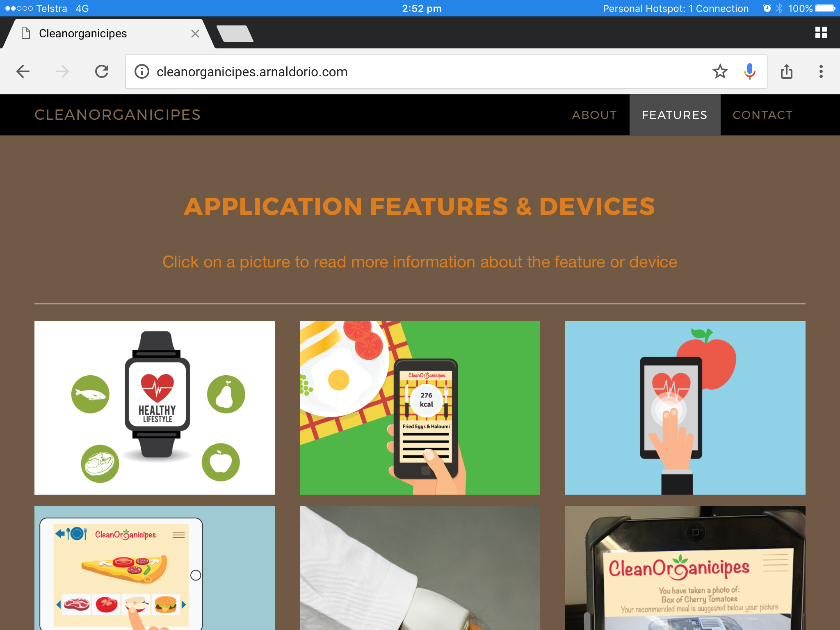The width and height of the screenshot is (840, 630).
Task: Click the CLEANORGANICIPES site logo
Action: 118,115
